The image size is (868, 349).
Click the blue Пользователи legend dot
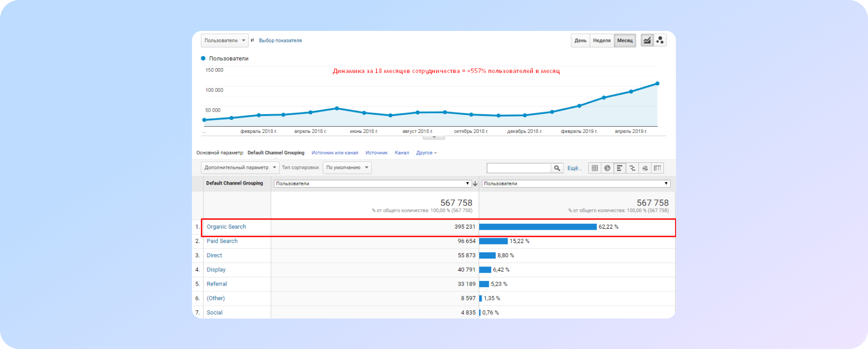203,58
